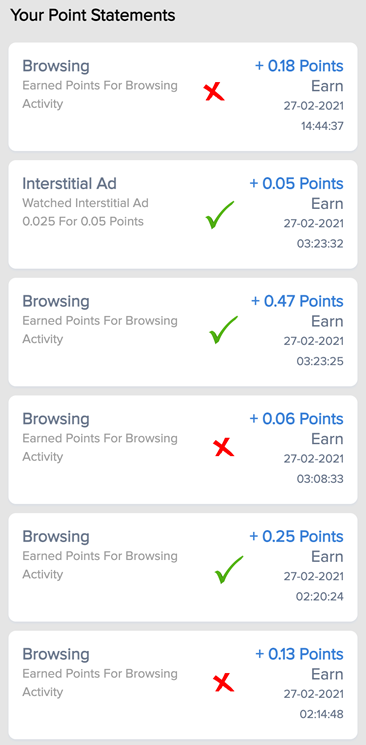The image size is (366, 745).
Task: Tap the + 0.05 Points amount
Action: click(297, 183)
